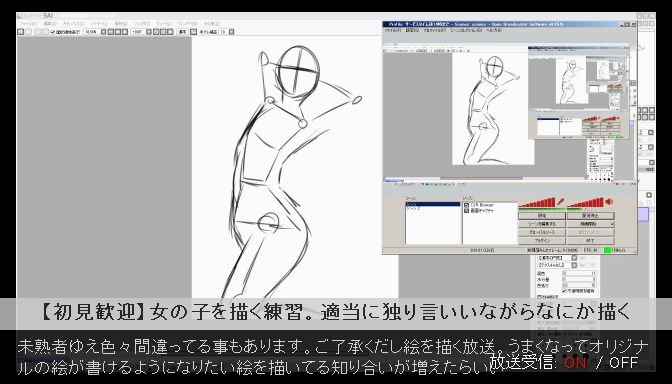Viewport: 672px width, 384px height.
Task: Click the zoom in button in SAI toolbar
Action: pos(117,32)
